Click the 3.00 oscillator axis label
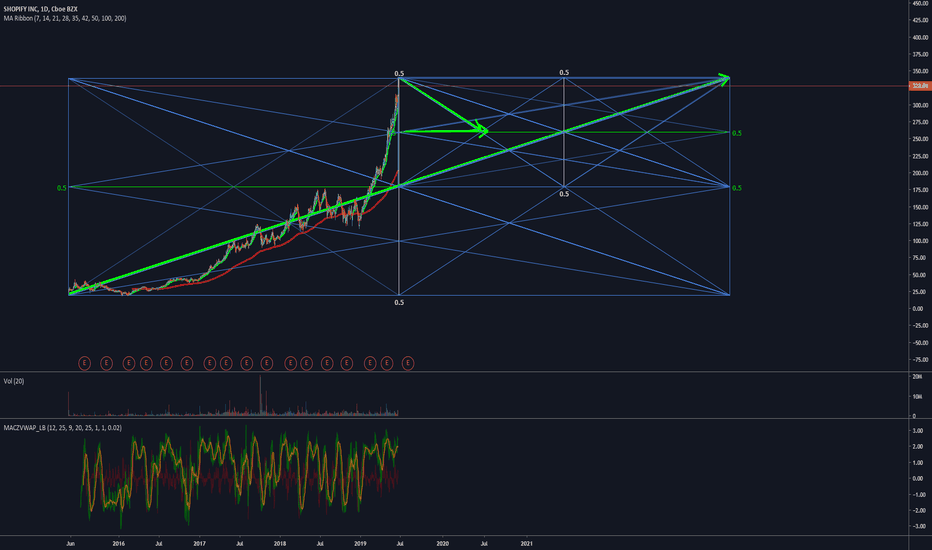The image size is (932, 550). tap(918, 430)
